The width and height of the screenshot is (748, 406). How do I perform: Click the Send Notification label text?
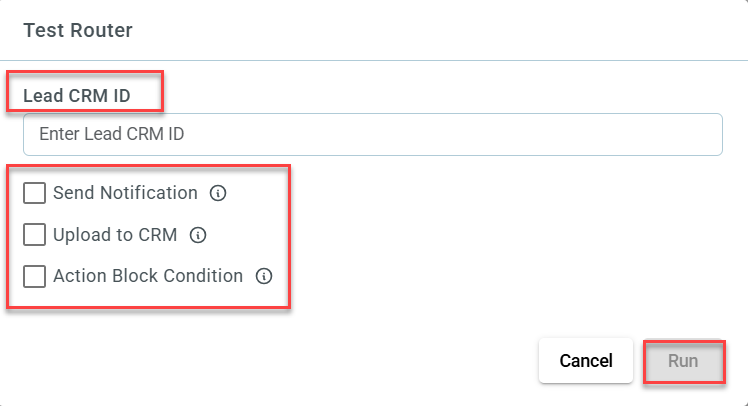(x=125, y=193)
